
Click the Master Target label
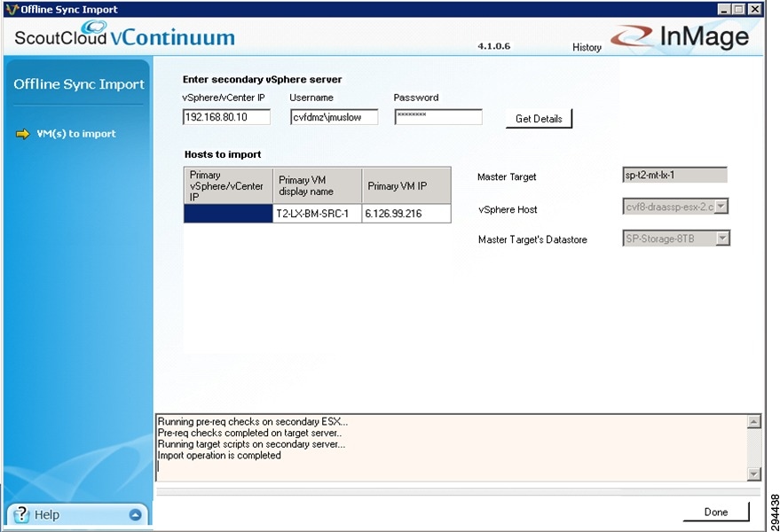click(507, 177)
